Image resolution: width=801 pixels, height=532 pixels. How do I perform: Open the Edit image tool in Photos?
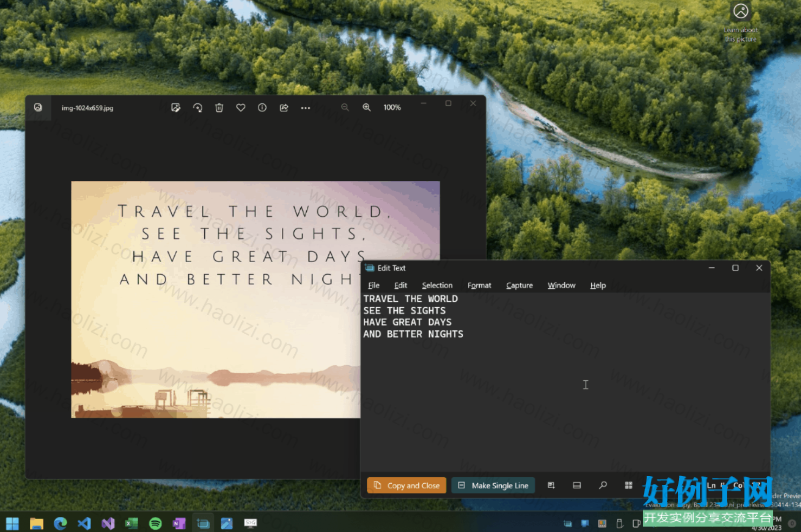176,107
